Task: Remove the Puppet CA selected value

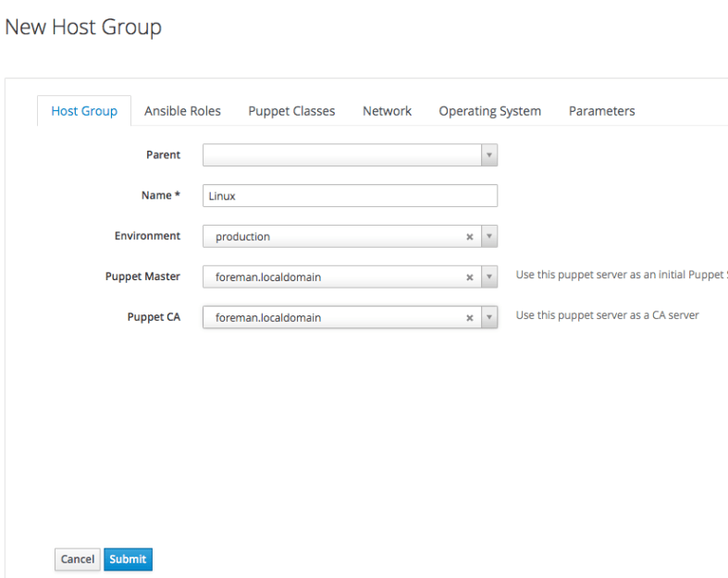Action: pos(469,318)
